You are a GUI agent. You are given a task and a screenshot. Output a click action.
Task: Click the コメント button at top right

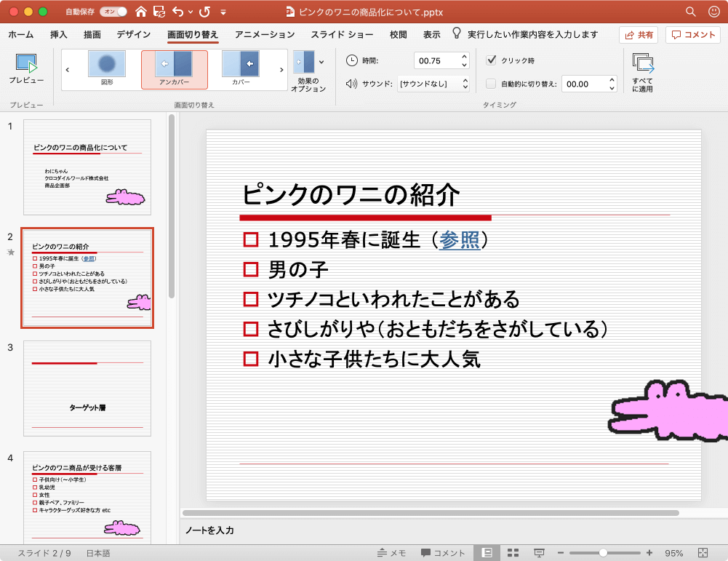click(x=693, y=35)
